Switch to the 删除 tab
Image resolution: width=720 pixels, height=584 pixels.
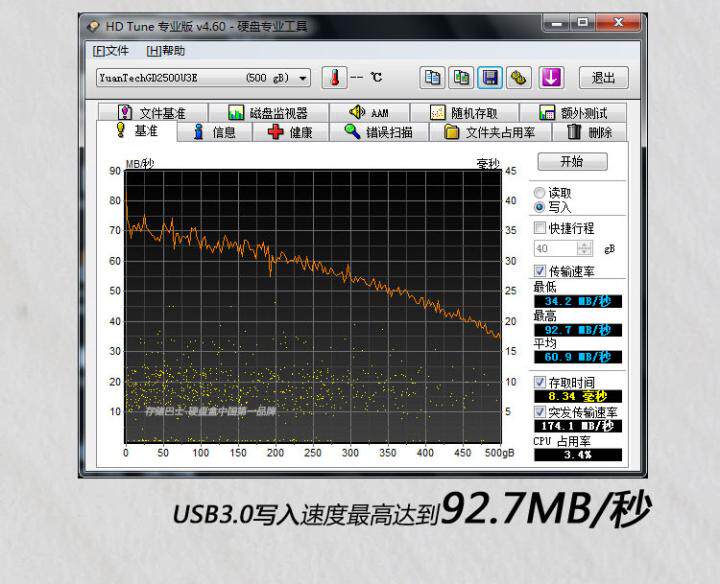click(590, 132)
